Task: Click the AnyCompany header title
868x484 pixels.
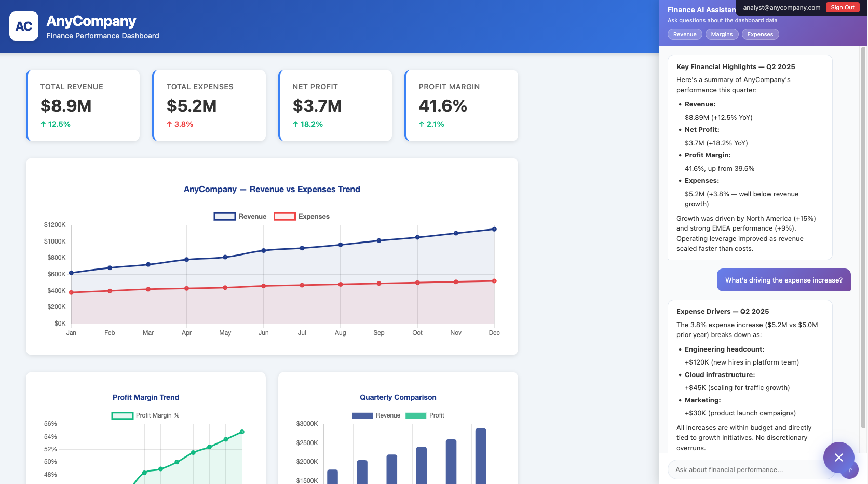Action: pyautogui.click(x=91, y=21)
